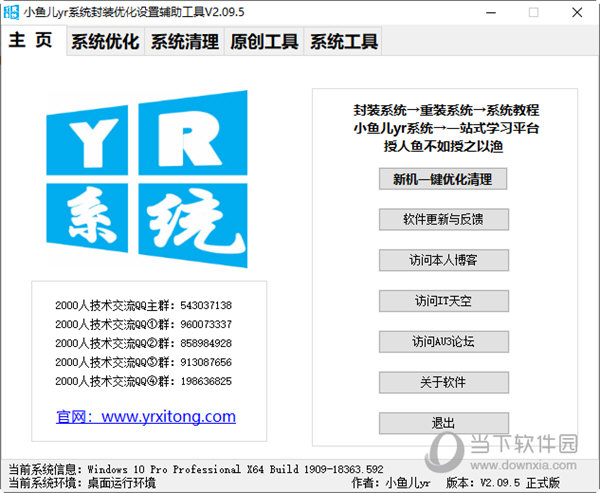Click the 版本 V2.09.5 正式版 status text
The height and width of the screenshot is (493, 600).
click(503, 483)
